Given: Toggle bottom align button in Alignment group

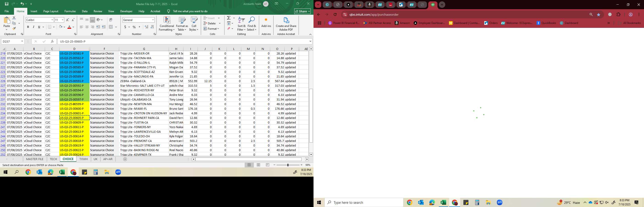Looking at the screenshot, I should pos(92,20).
